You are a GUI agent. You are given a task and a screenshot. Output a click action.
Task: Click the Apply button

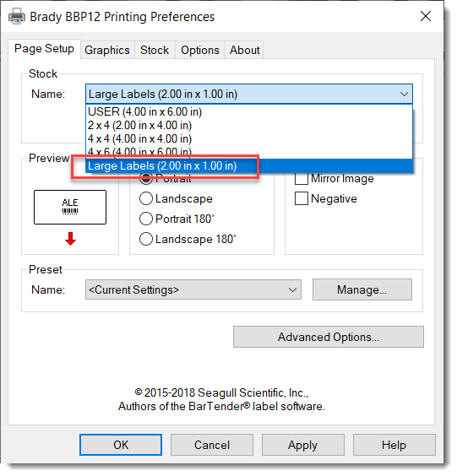(302, 445)
